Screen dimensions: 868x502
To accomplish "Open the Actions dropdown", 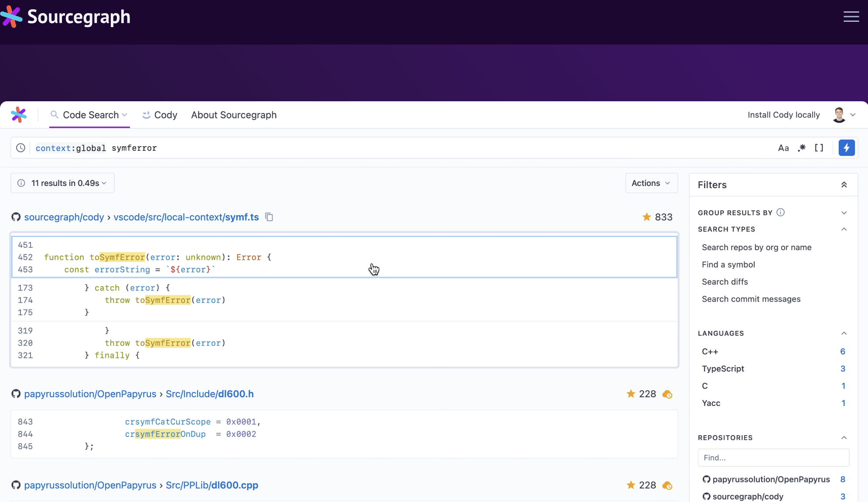I will click(x=652, y=183).
